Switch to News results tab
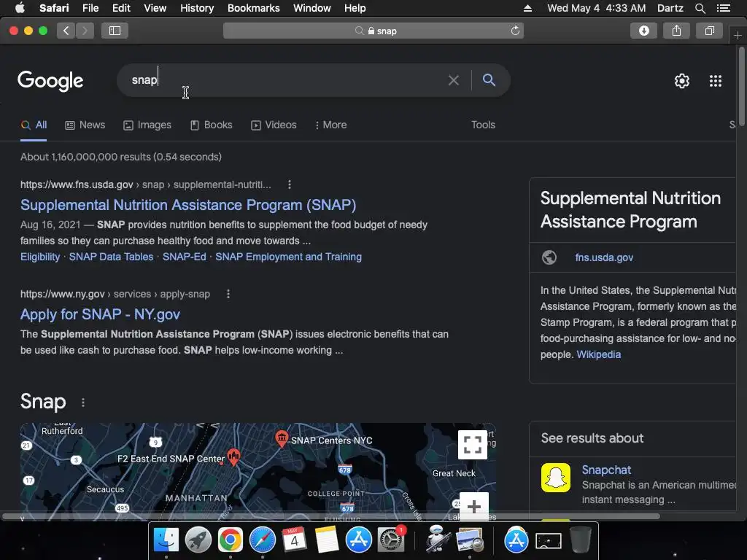The image size is (747, 560). tap(85, 125)
